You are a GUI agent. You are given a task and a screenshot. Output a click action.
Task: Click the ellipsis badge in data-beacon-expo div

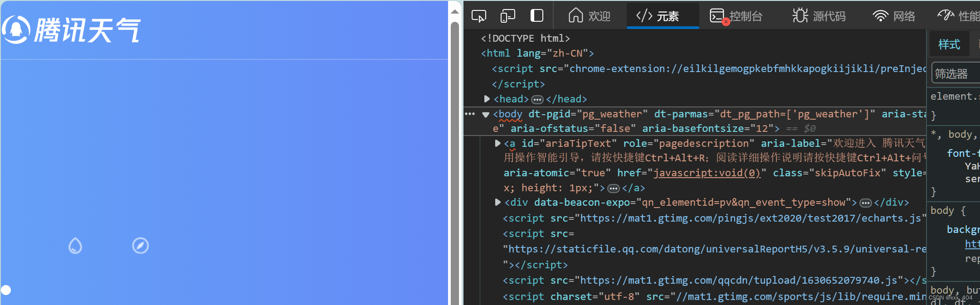(866, 203)
